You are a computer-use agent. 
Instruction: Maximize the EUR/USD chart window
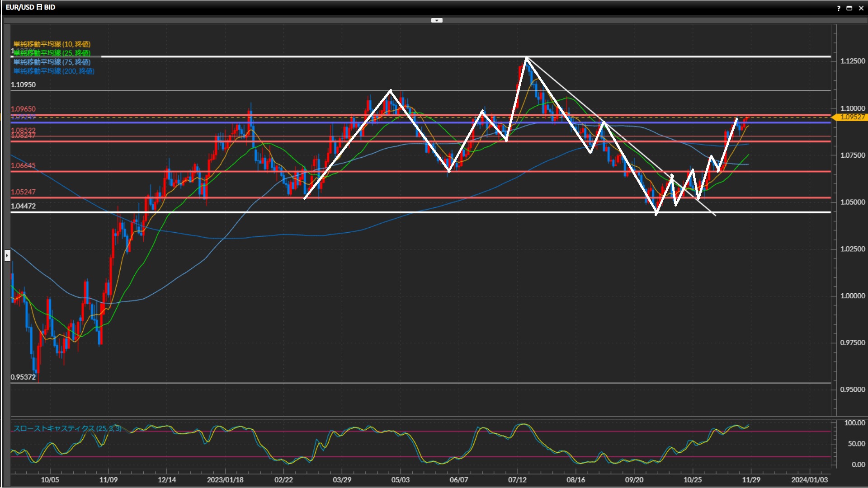(849, 8)
